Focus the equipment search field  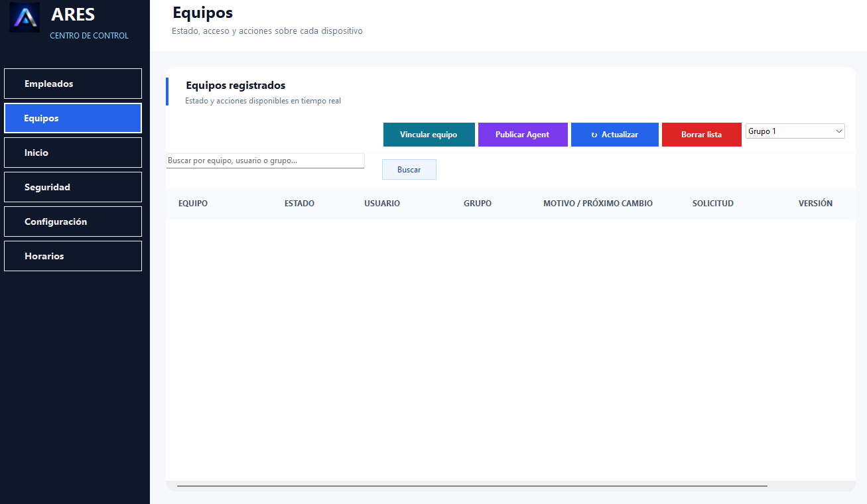(265, 160)
